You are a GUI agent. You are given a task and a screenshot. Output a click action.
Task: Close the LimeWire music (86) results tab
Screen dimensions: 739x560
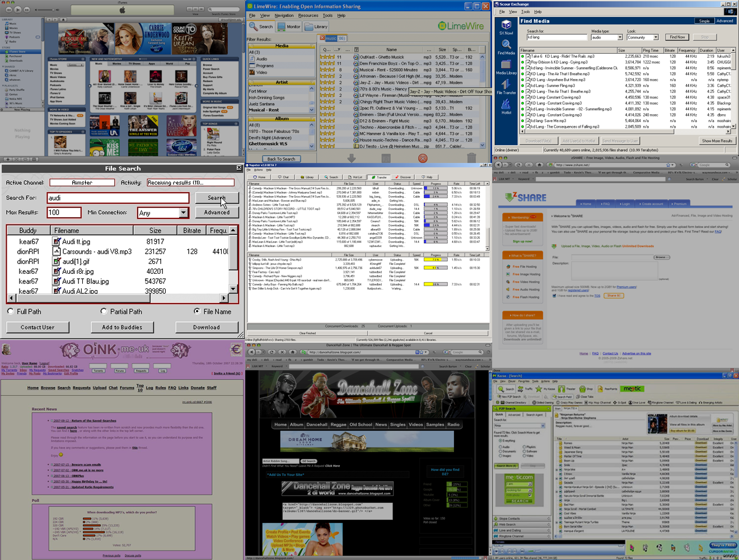[x=322, y=38]
